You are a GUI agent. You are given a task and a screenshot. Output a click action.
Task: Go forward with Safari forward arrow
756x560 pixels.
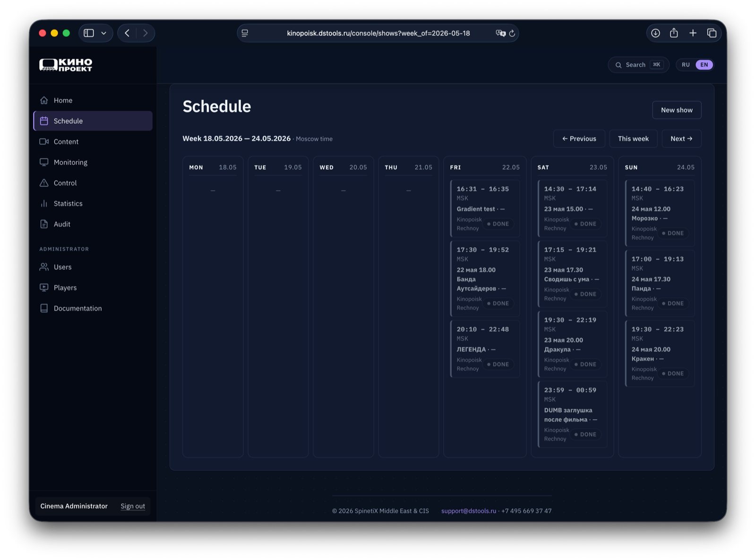pos(146,33)
